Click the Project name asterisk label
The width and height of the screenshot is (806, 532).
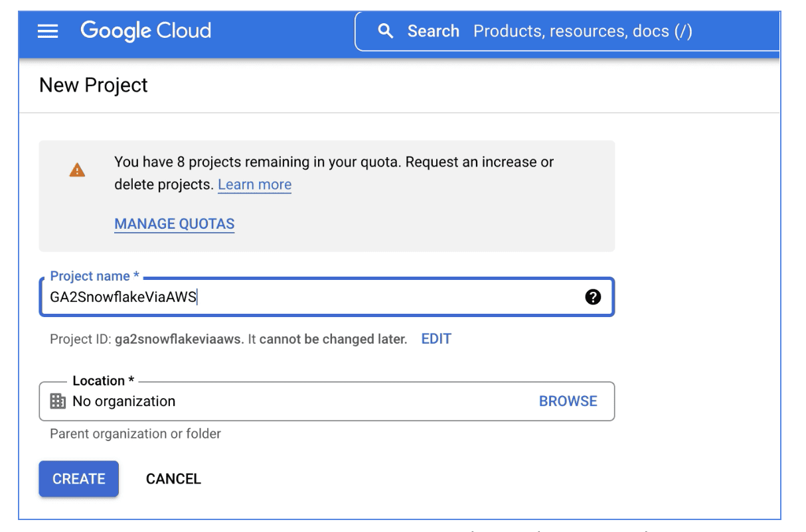point(95,277)
